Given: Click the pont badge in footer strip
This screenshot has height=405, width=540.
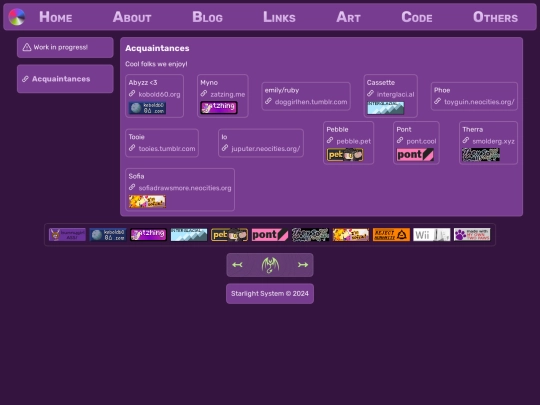Looking at the screenshot, I should point(270,235).
